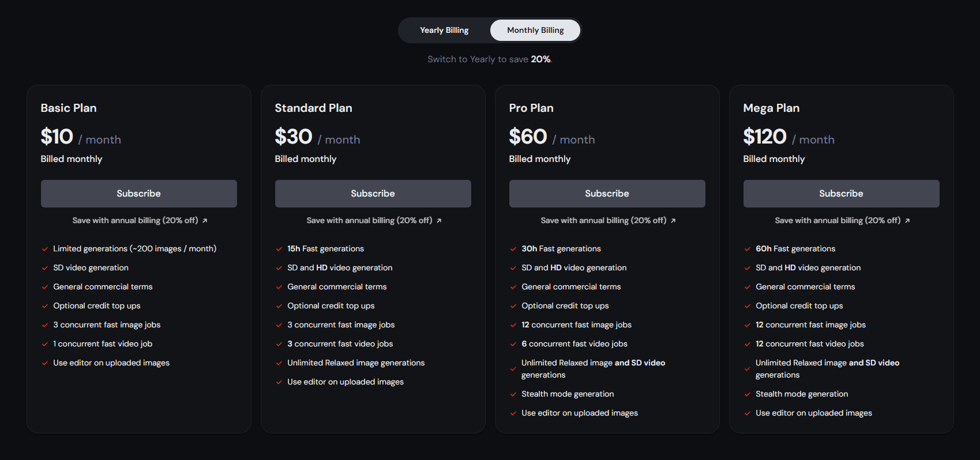Click the Pro Plan Stealth mode generation text
The image size is (980, 460).
(568, 394)
